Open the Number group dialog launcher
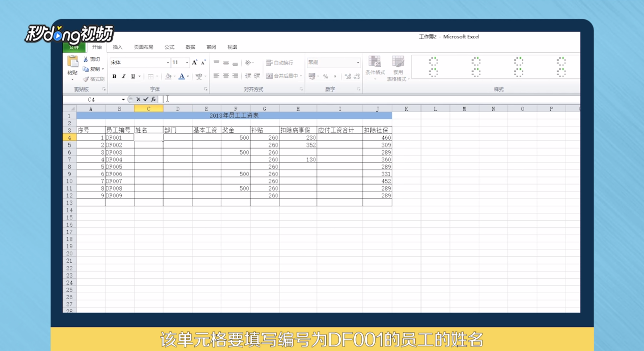The image size is (644, 351). [359, 89]
